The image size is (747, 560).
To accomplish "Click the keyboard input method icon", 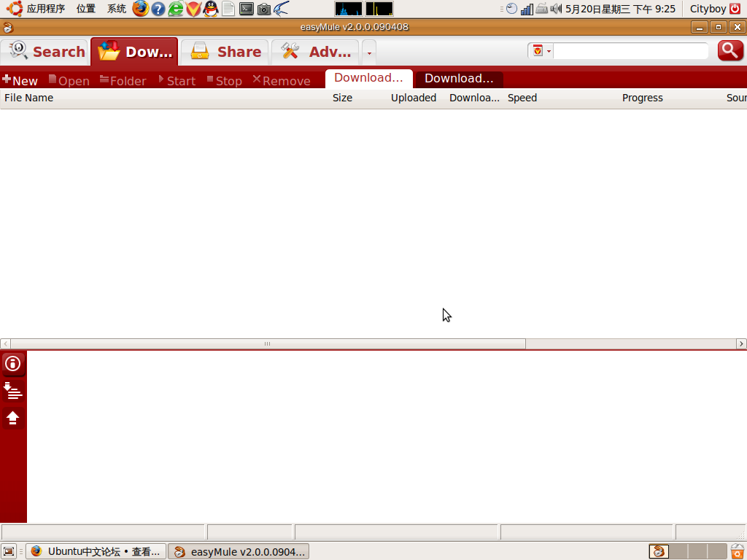I will pyautogui.click(x=542, y=9).
